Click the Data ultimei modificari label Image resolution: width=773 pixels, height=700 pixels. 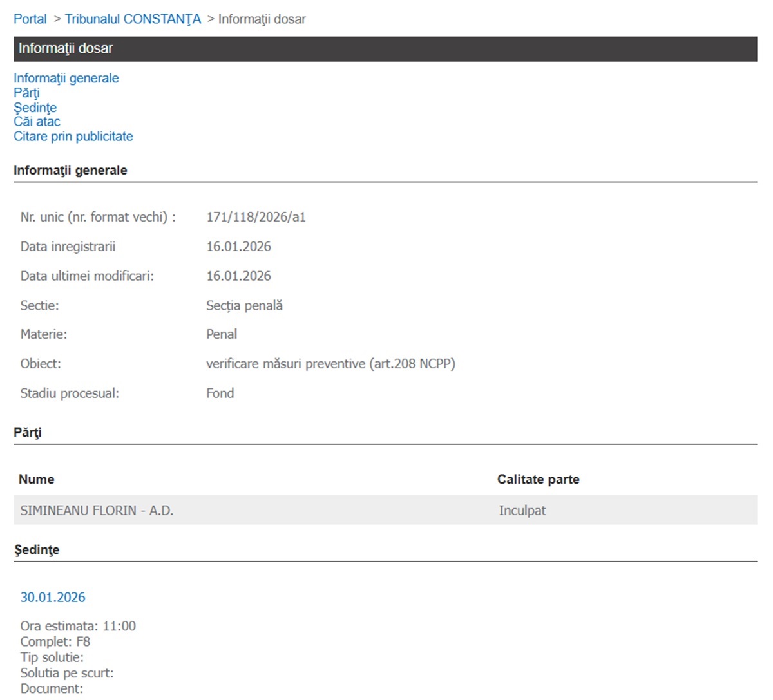click(87, 276)
